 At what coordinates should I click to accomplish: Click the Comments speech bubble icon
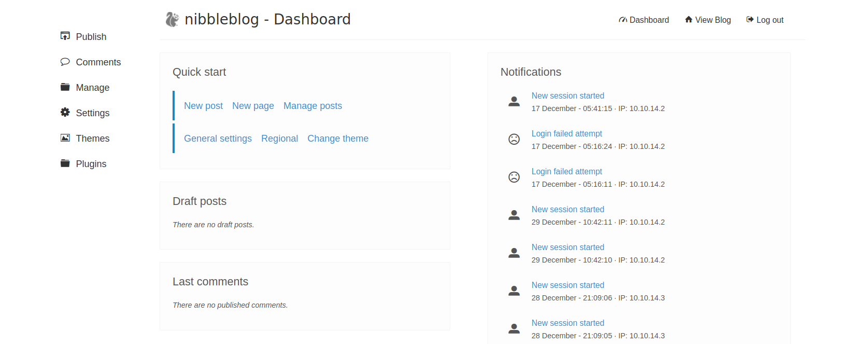[x=65, y=62]
